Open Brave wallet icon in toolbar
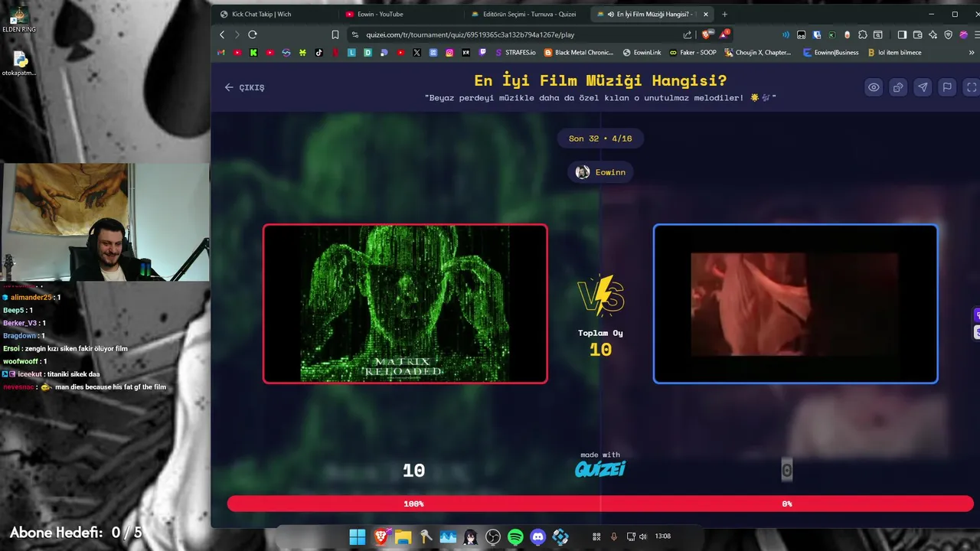Image resolution: width=980 pixels, height=551 pixels. pos(917,34)
